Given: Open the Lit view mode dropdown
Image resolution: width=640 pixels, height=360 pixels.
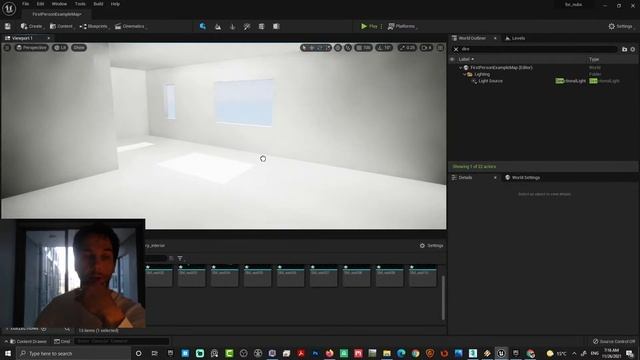Looking at the screenshot, I should tap(60, 48).
